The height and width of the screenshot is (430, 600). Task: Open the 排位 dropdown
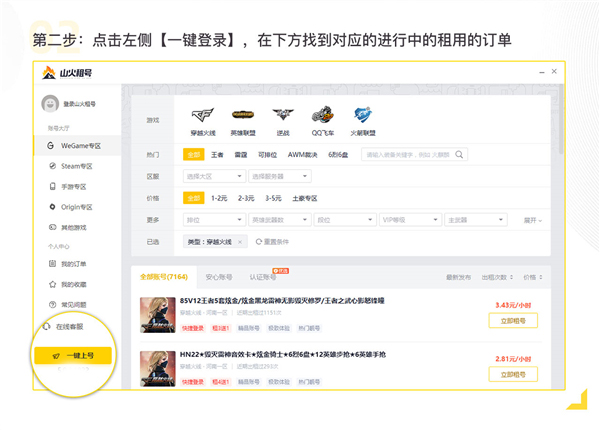214,220
